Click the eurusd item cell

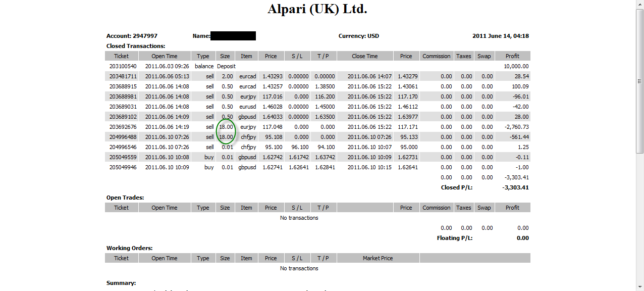click(x=246, y=107)
